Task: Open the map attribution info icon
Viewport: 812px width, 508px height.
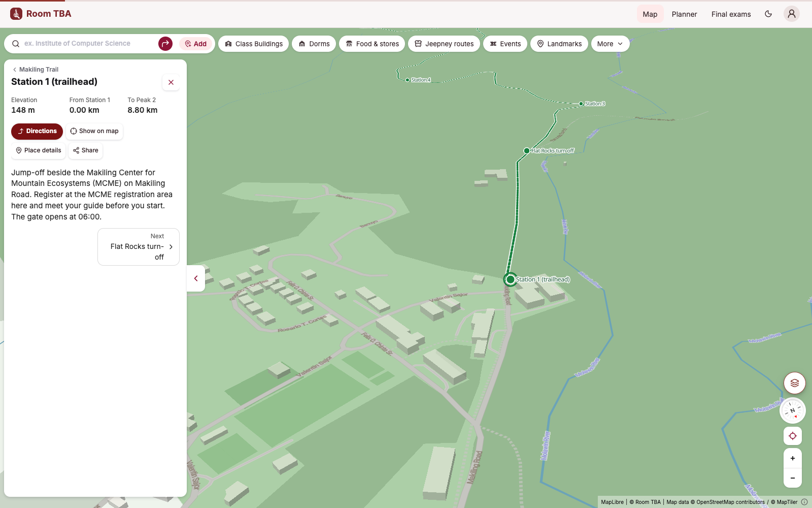Action: pyautogui.click(x=804, y=502)
